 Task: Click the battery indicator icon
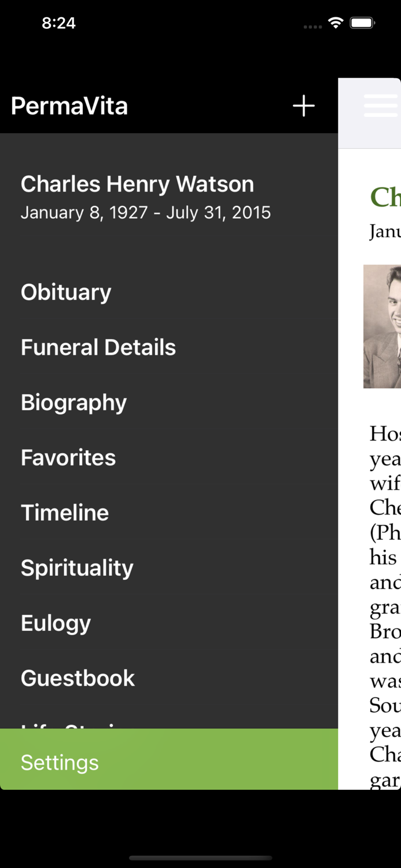[x=363, y=23]
